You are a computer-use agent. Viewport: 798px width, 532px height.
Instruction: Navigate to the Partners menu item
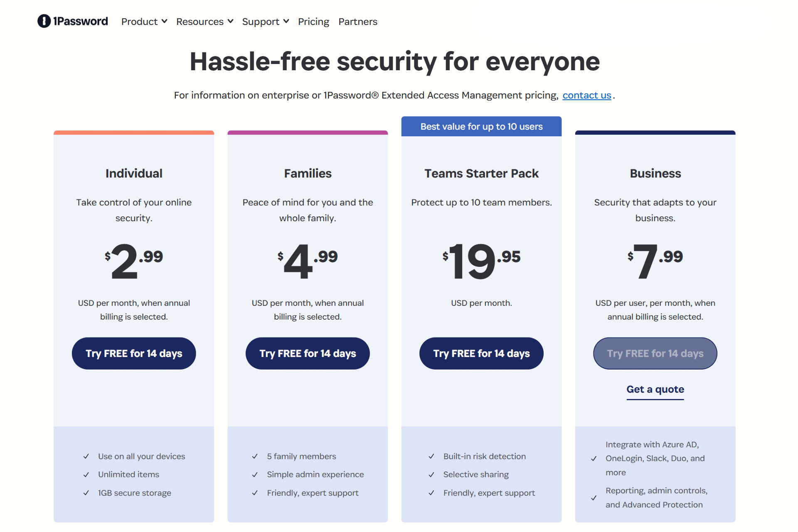click(x=358, y=21)
